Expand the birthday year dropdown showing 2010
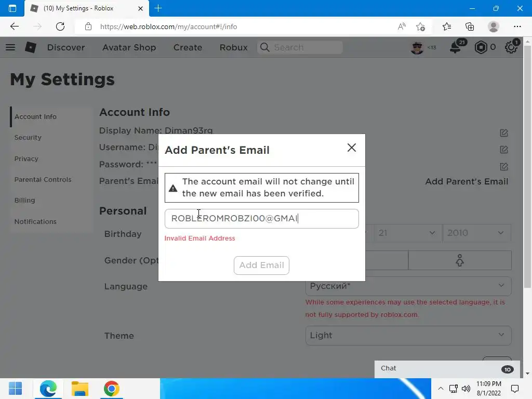The height and width of the screenshot is (399, 532). click(x=477, y=233)
